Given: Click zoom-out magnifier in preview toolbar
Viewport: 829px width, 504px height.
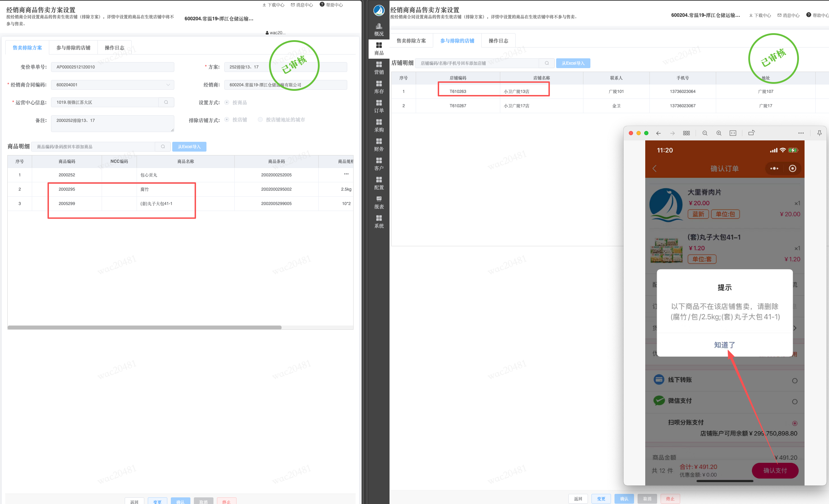Looking at the screenshot, I should [705, 133].
